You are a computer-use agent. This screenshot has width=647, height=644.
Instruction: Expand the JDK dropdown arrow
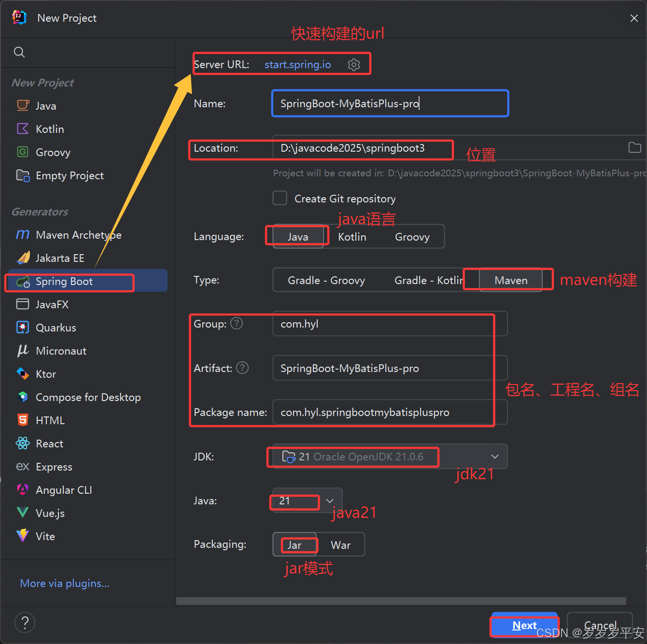click(x=495, y=457)
